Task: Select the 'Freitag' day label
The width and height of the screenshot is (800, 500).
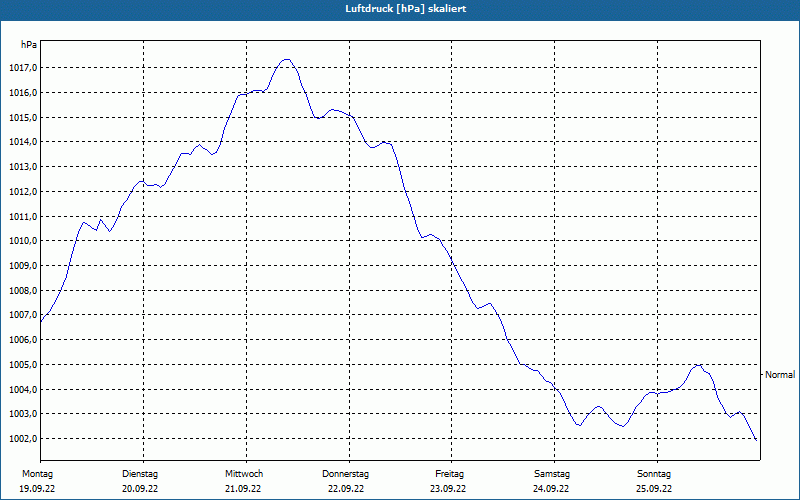Action: [x=449, y=474]
